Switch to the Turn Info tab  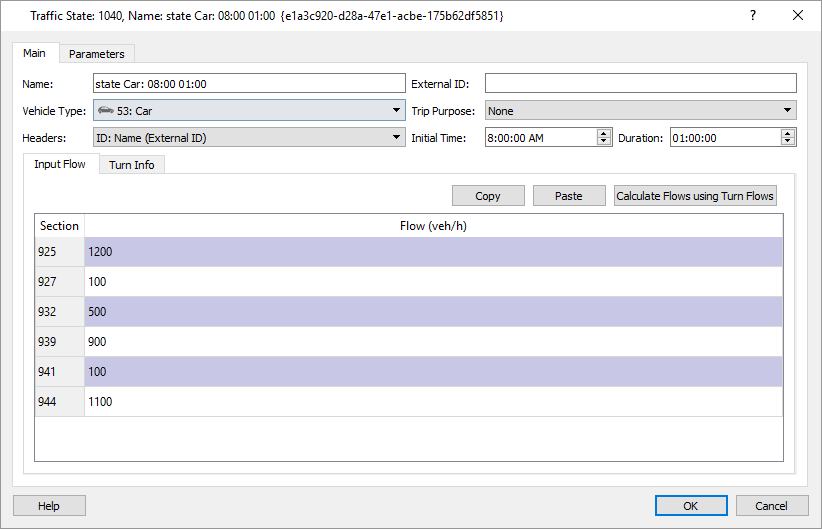point(132,165)
